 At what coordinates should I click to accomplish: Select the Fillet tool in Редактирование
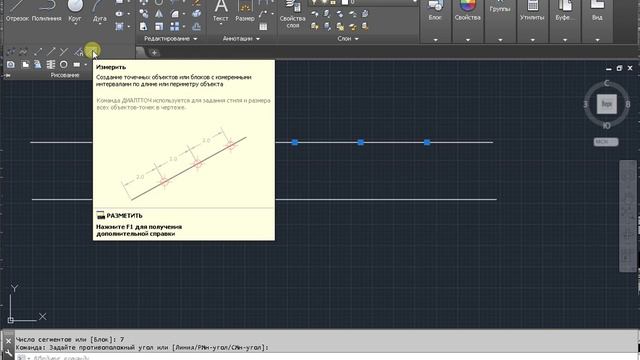(x=175, y=13)
